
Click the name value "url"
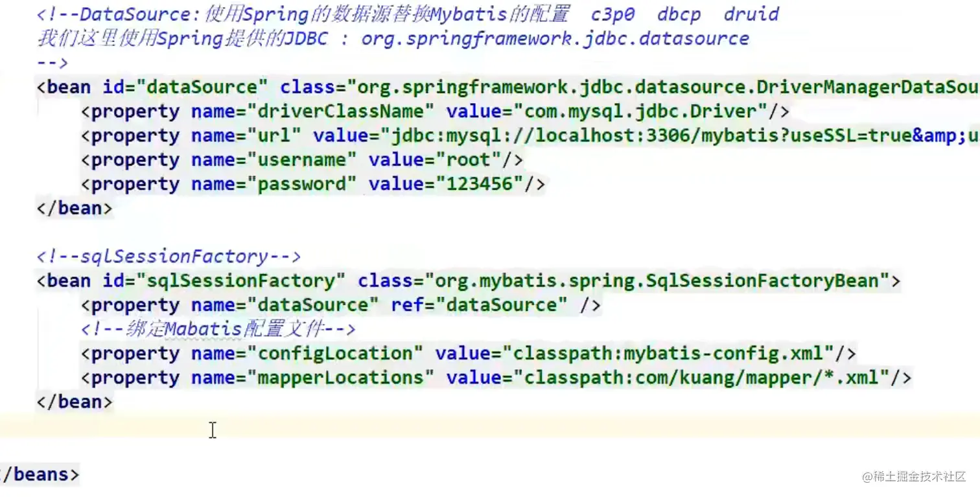[x=274, y=136]
